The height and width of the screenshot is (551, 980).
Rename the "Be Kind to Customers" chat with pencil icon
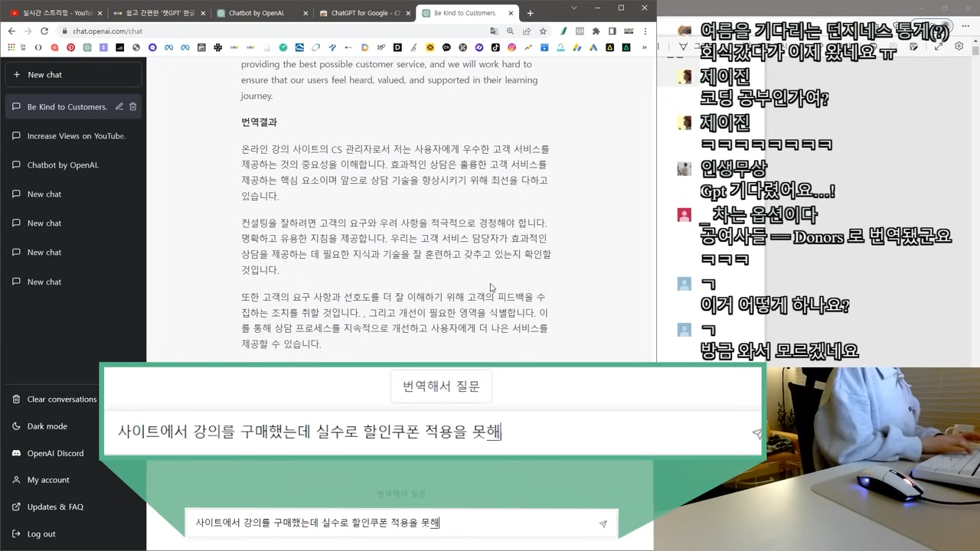coord(118,106)
